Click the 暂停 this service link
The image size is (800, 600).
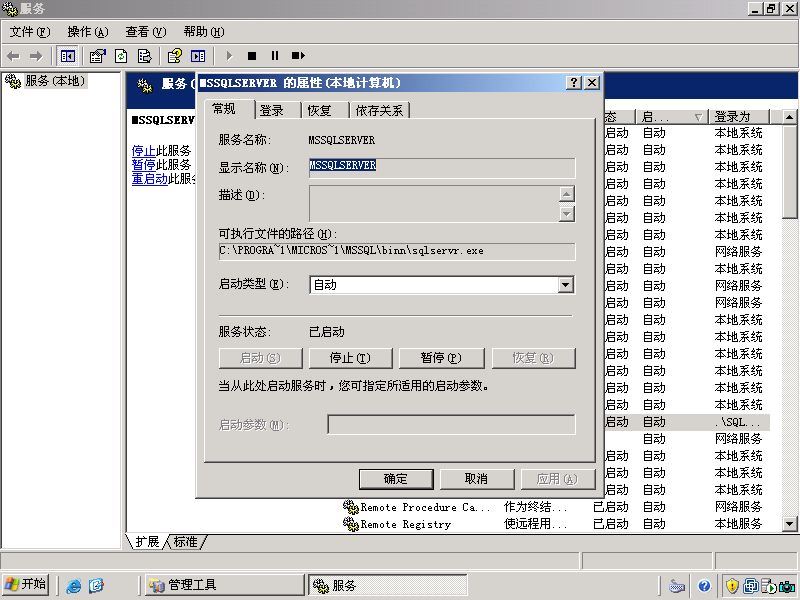(143, 165)
